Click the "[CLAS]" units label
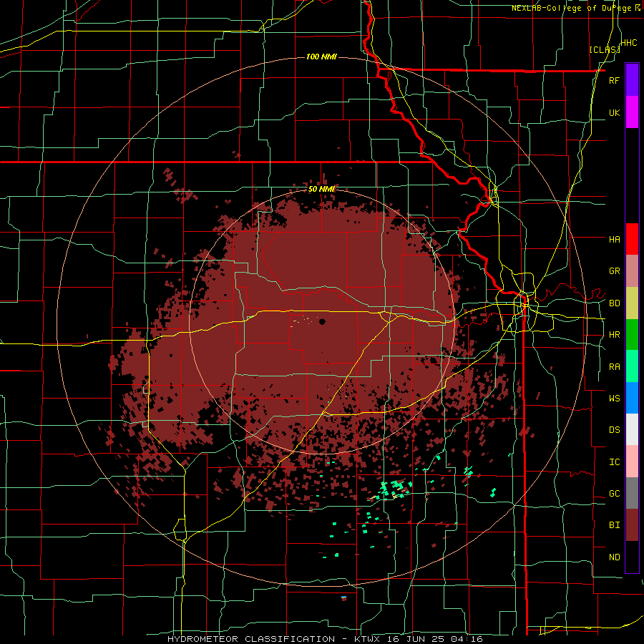 pos(605,49)
